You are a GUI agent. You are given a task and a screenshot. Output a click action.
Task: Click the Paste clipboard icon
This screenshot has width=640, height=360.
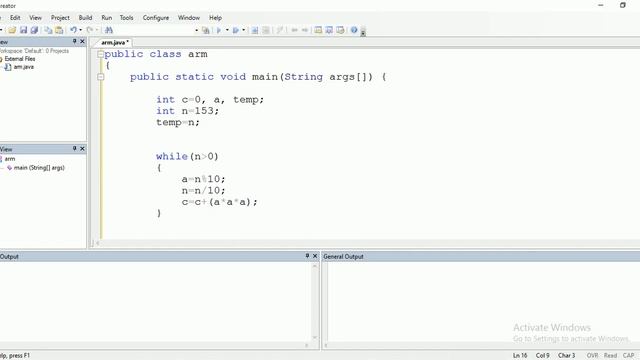pyautogui.click(x=59, y=30)
